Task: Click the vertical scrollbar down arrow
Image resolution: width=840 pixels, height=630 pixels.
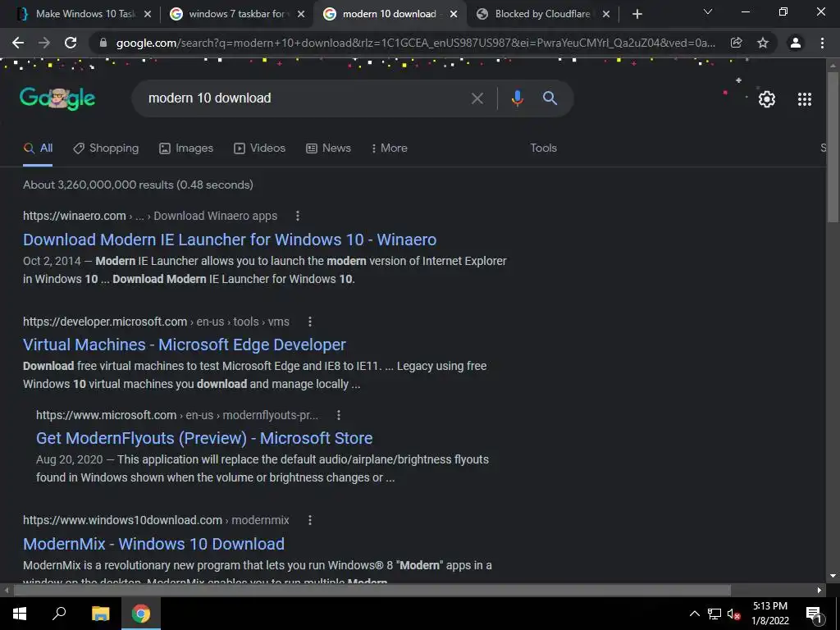Action: click(x=833, y=576)
